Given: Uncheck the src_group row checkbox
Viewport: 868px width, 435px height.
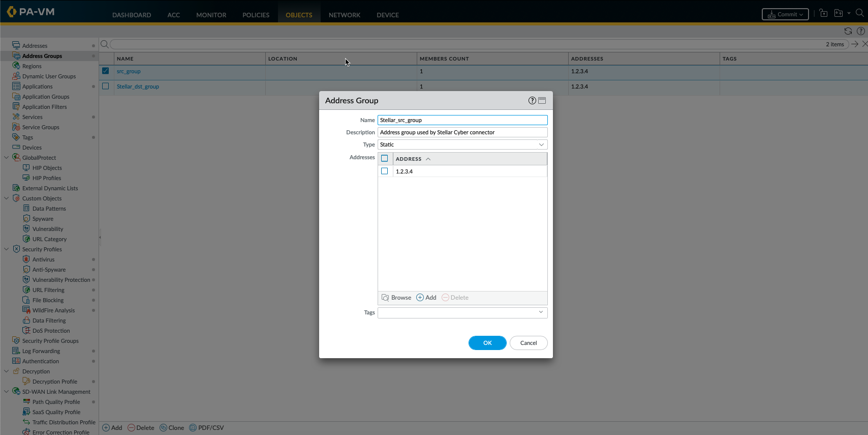Looking at the screenshot, I should pyautogui.click(x=106, y=71).
